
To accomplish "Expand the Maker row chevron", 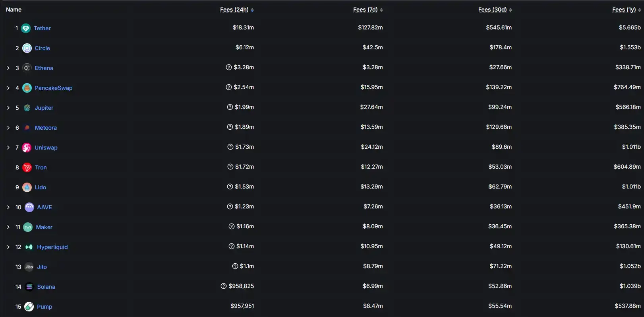I will [x=8, y=227].
